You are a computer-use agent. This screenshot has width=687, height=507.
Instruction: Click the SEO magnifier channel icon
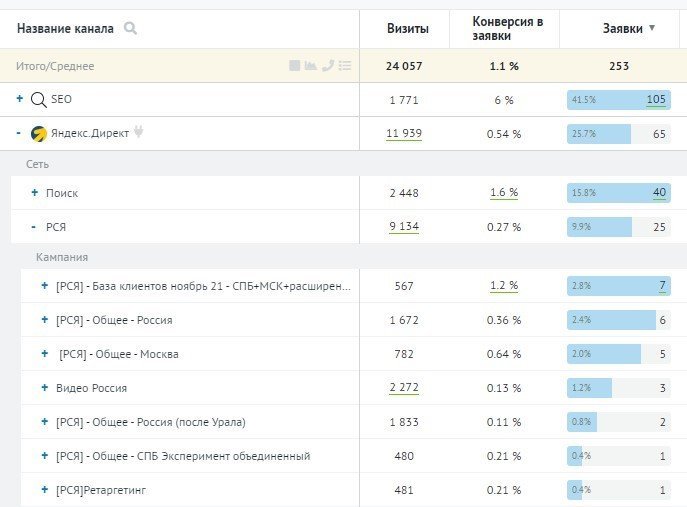click(x=39, y=100)
